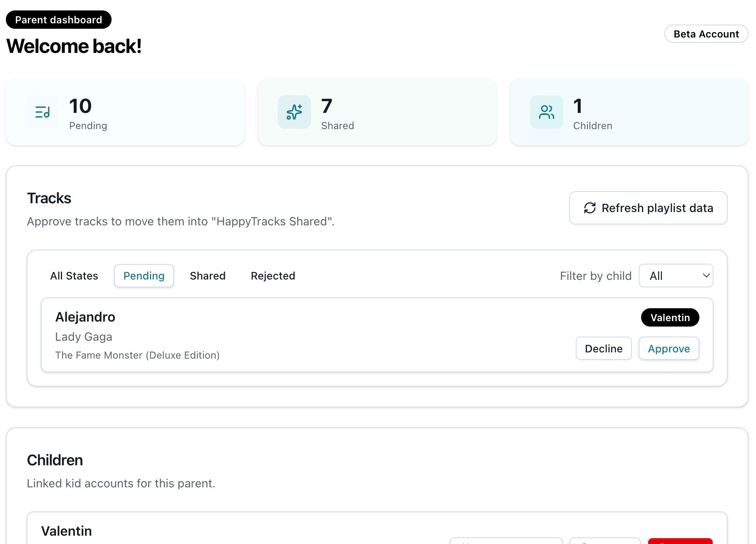Viewport: 756px width, 544px height.
Task: Decline the Alejandro track
Action: [x=604, y=348]
